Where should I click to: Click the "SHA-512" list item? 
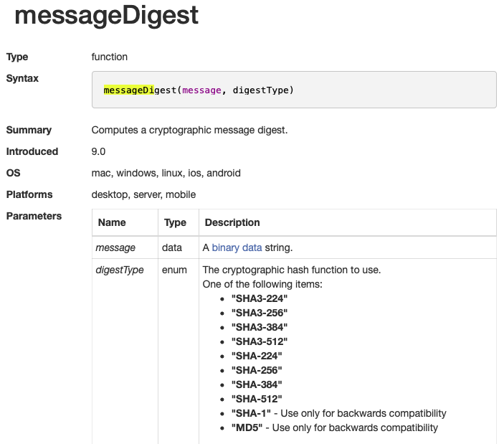257,399
